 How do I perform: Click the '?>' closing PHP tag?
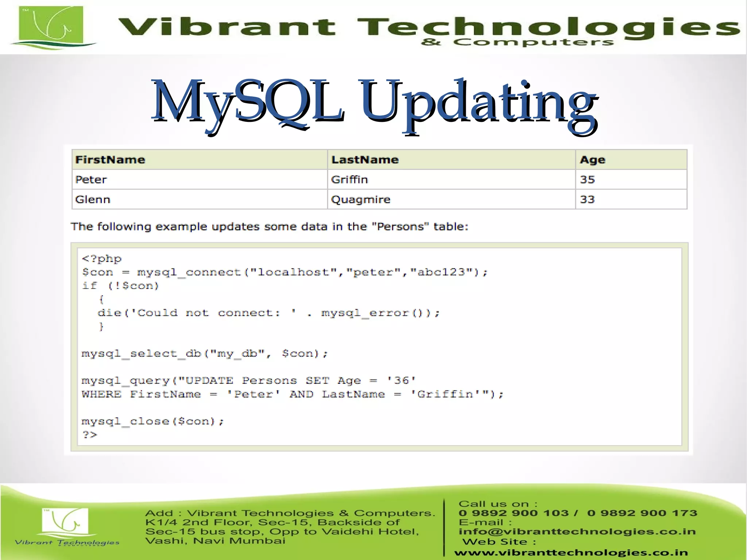(90, 435)
